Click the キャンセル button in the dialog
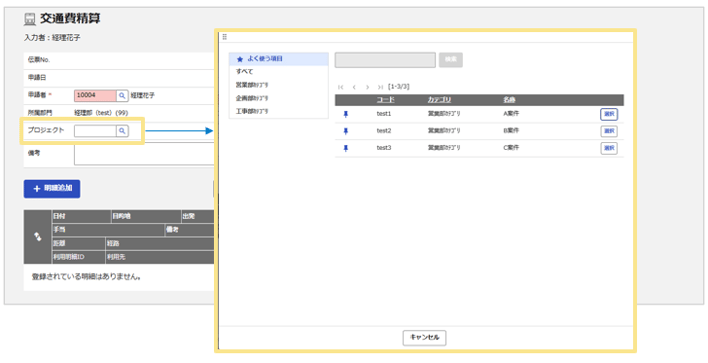 tap(424, 338)
